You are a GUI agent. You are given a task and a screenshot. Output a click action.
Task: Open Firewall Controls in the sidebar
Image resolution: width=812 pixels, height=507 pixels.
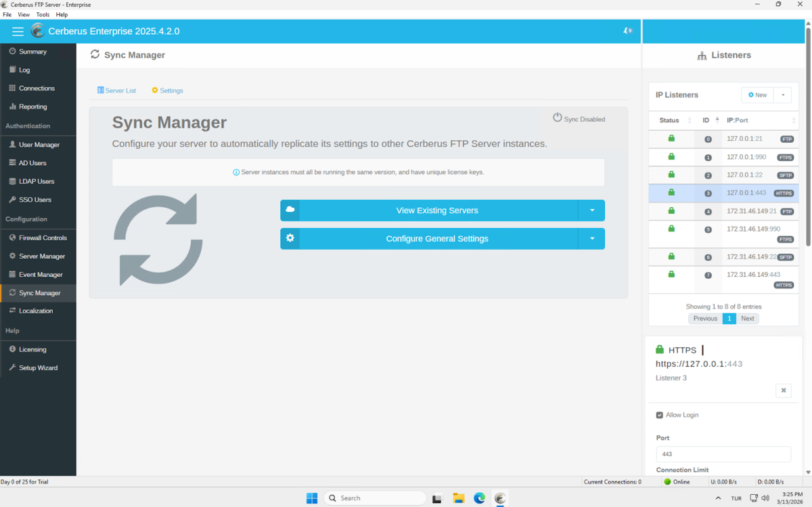click(42, 238)
